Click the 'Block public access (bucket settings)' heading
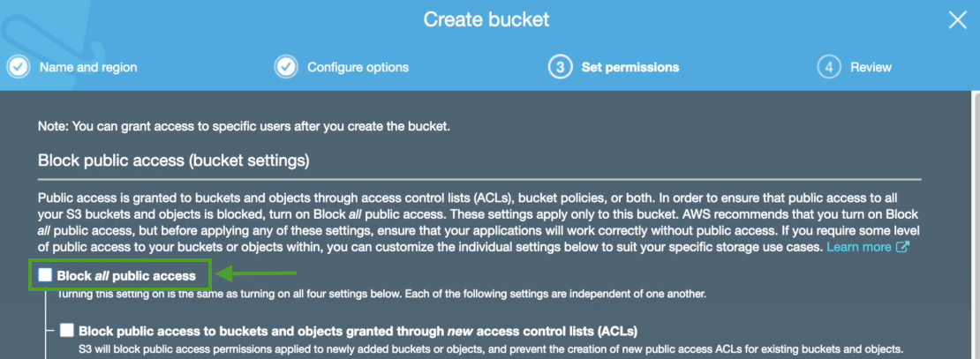The height and width of the screenshot is (359, 980). (173, 161)
